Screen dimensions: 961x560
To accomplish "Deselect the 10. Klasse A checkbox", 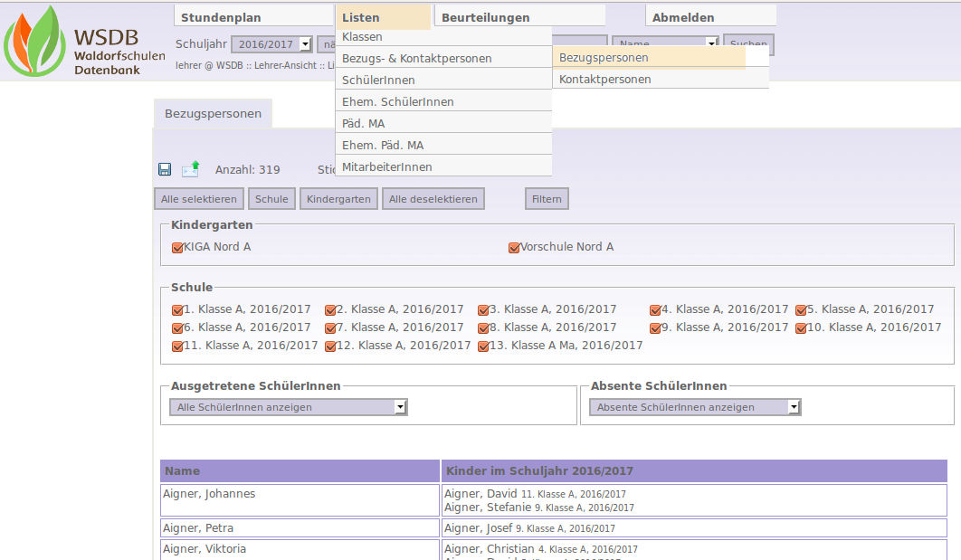I will 801,327.
